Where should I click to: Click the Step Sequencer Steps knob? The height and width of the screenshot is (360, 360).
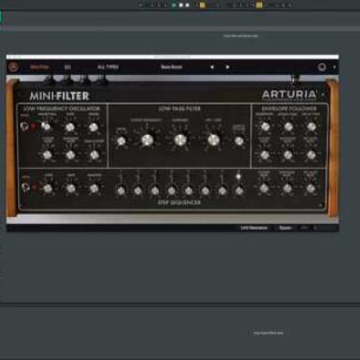pos(48,189)
